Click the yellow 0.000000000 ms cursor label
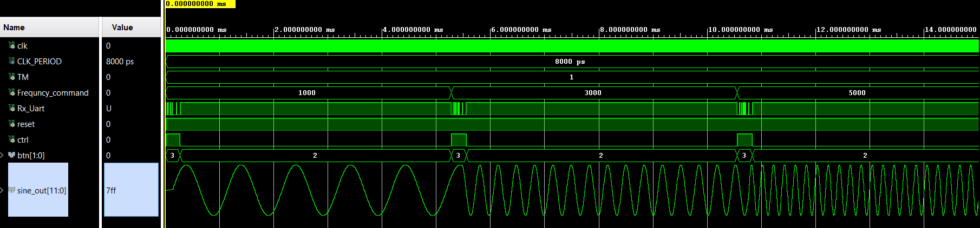The image size is (980, 228). pos(200,4)
